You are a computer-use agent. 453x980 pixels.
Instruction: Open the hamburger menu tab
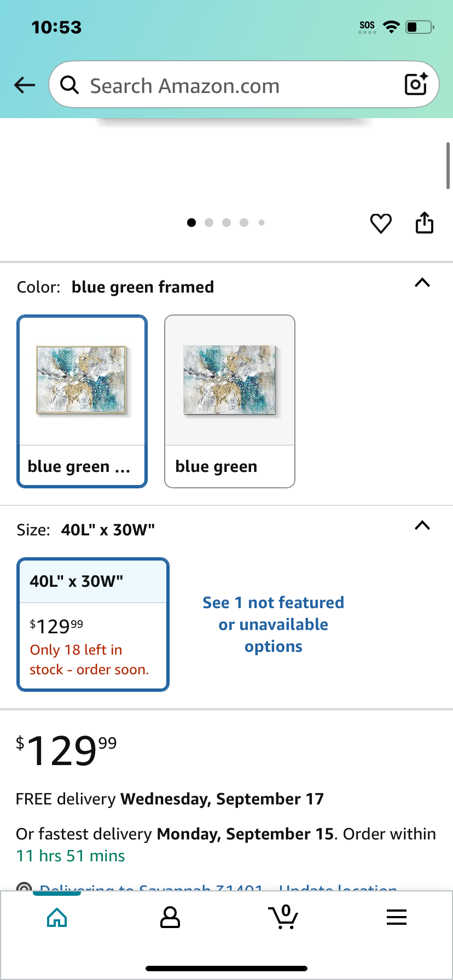click(397, 917)
